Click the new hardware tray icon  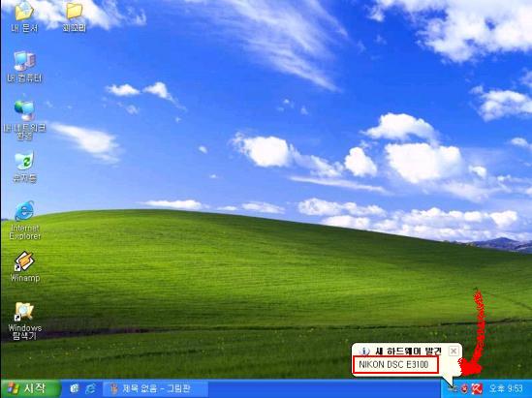(x=453, y=389)
